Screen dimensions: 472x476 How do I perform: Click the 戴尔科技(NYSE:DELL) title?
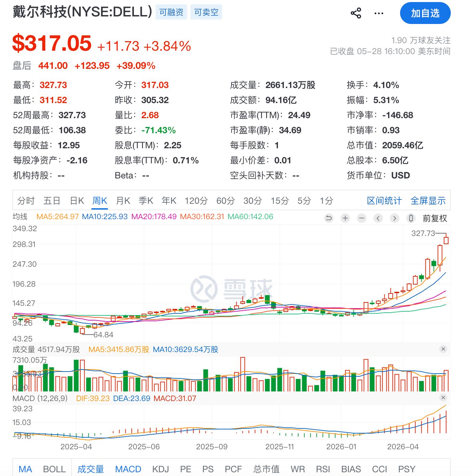click(83, 12)
